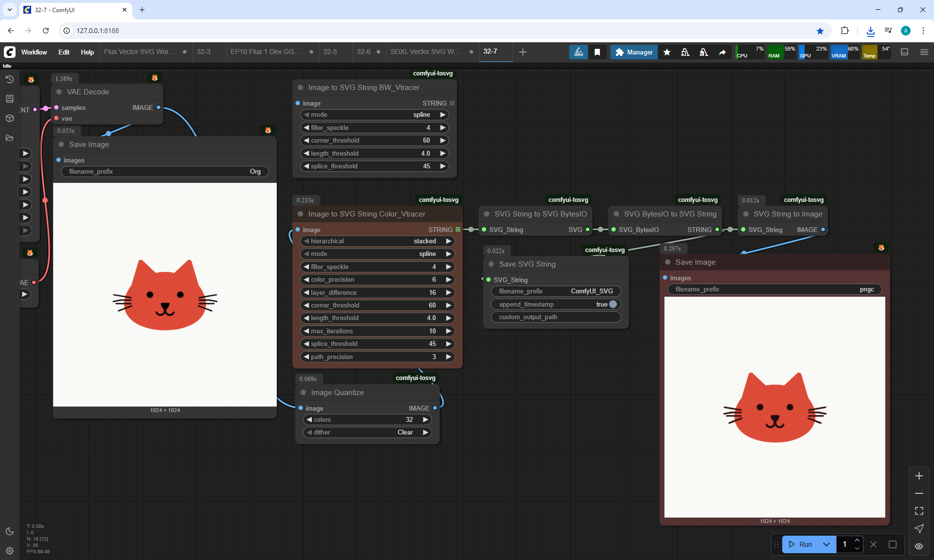934x560 pixels.
Task: Toggle link visibility eye icon
Action: point(919,546)
